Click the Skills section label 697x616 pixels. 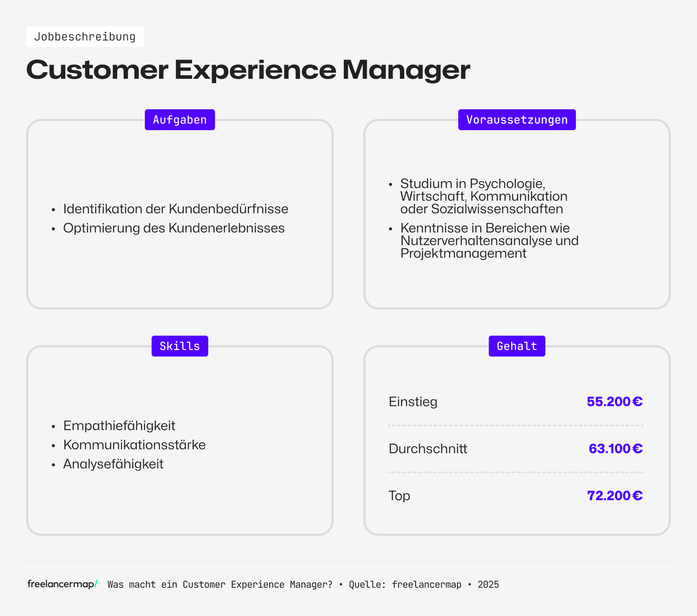(179, 346)
